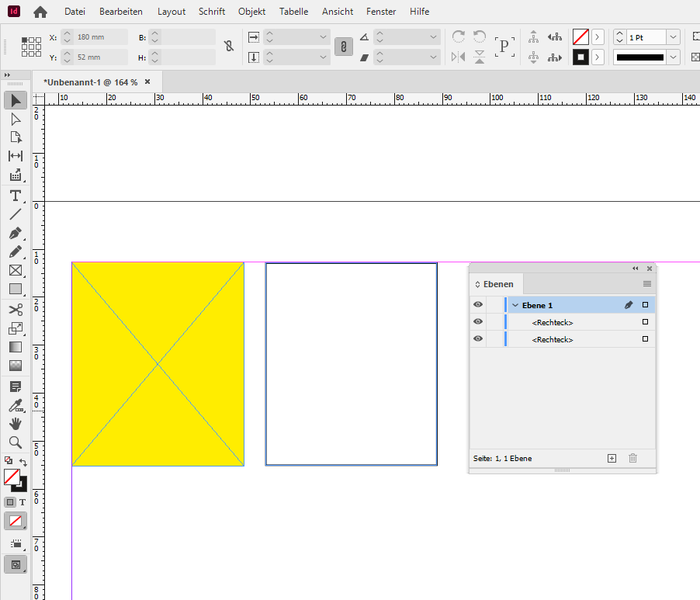The height and width of the screenshot is (600, 700).
Task: Select the Eyedropper tool
Action: point(14,404)
